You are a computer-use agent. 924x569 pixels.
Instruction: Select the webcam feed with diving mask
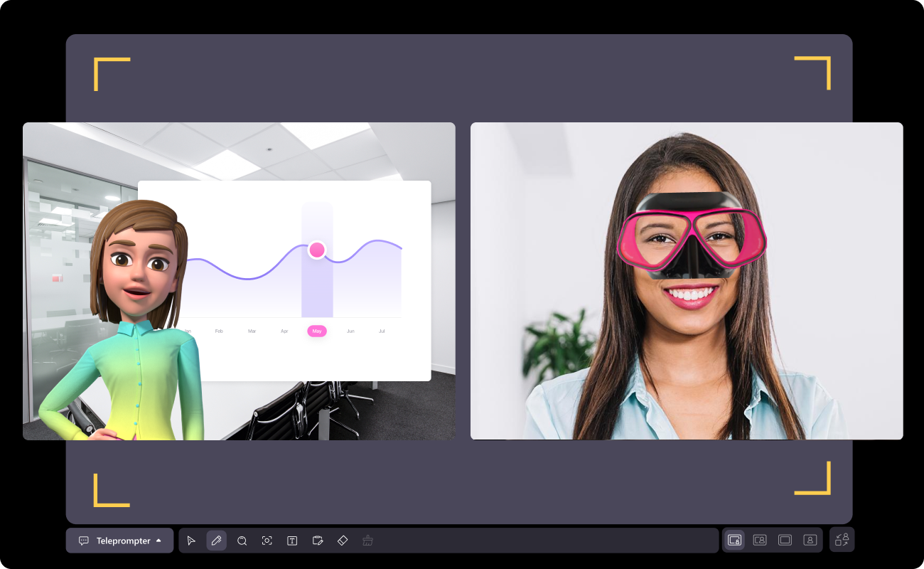(x=687, y=281)
